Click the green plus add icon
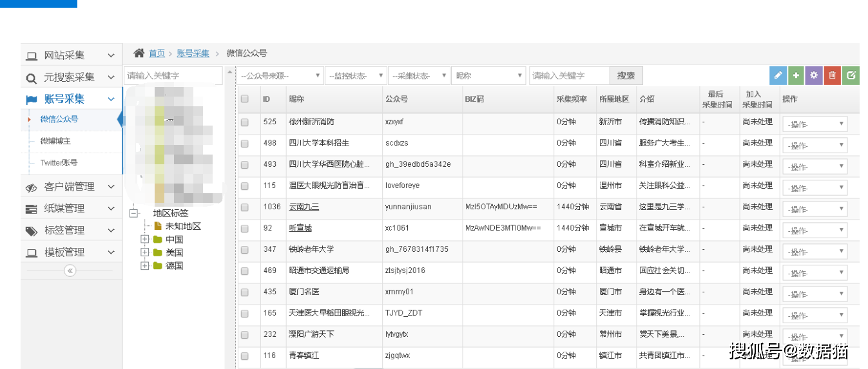This screenshot has width=868, height=369. pyautogui.click(x=796, y=76)
